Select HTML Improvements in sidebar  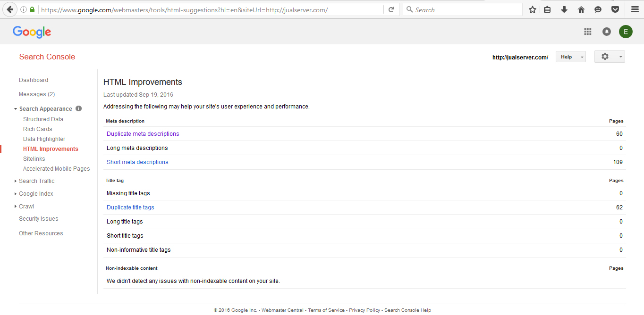[51, 149]
